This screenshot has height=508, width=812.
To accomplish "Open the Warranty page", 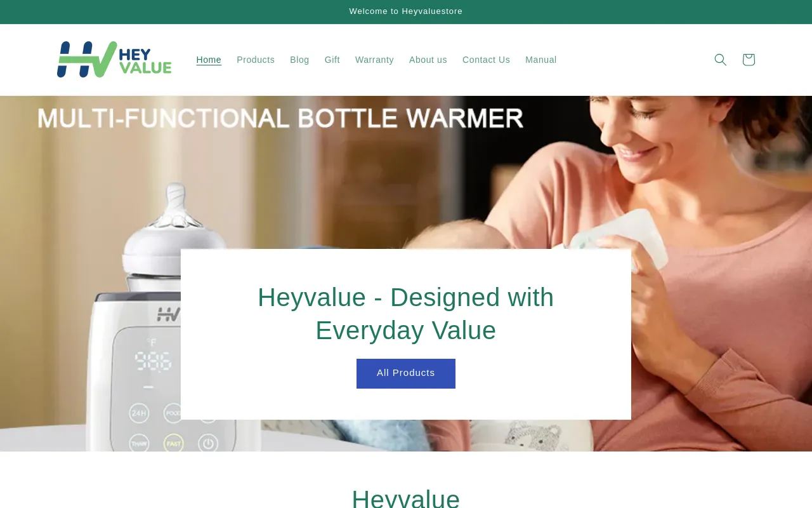I will pos(374,60).
